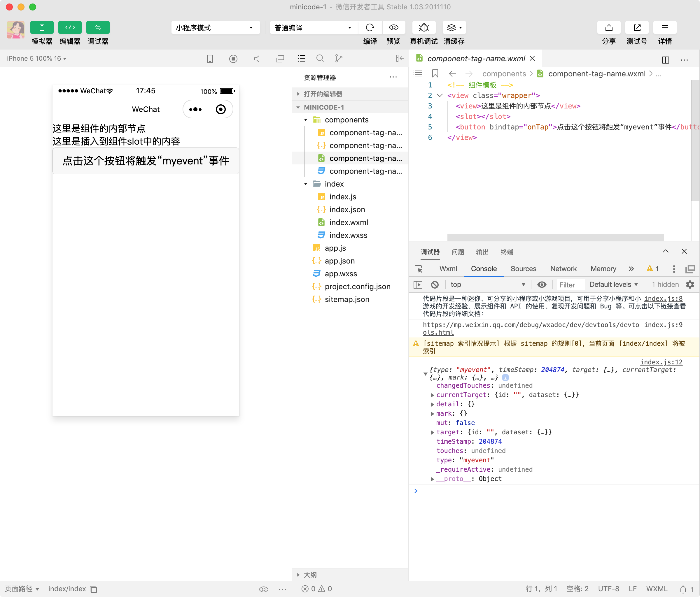700x597 pixels.
Task: Select the element inspector arrow icon
Action: coord(418,269)
